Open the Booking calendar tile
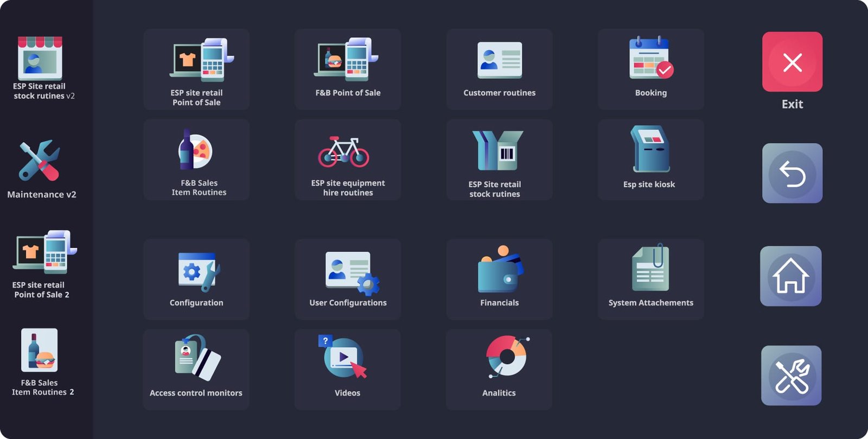 [x=650, y=69]
